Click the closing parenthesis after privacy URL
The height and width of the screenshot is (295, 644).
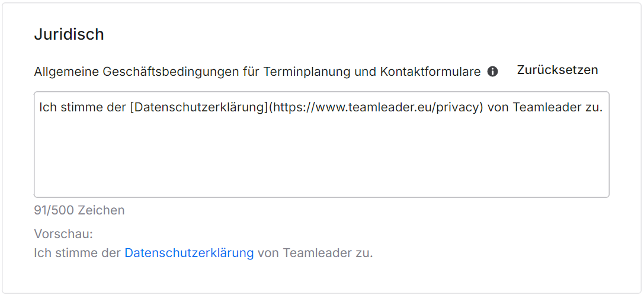(480, 108)
